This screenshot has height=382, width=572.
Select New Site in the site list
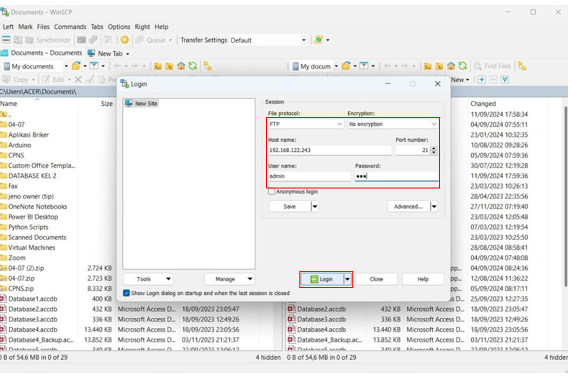[x=142, y=104]
